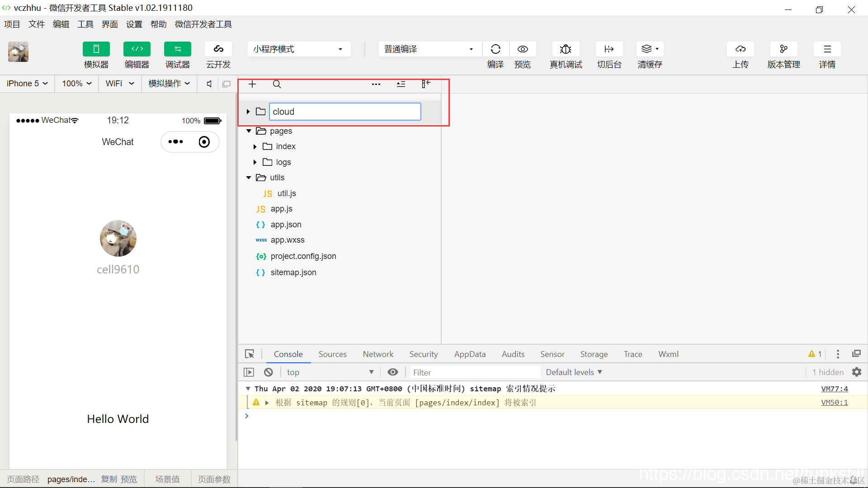
Task: Click the plus icon to add a file
Action: [x=252, y=84]
